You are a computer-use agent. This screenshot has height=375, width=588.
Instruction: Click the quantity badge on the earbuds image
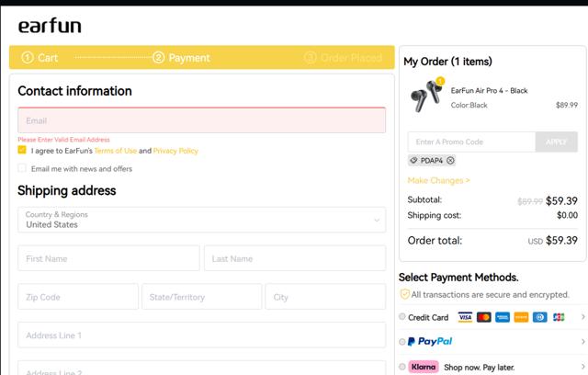point(440,81)
